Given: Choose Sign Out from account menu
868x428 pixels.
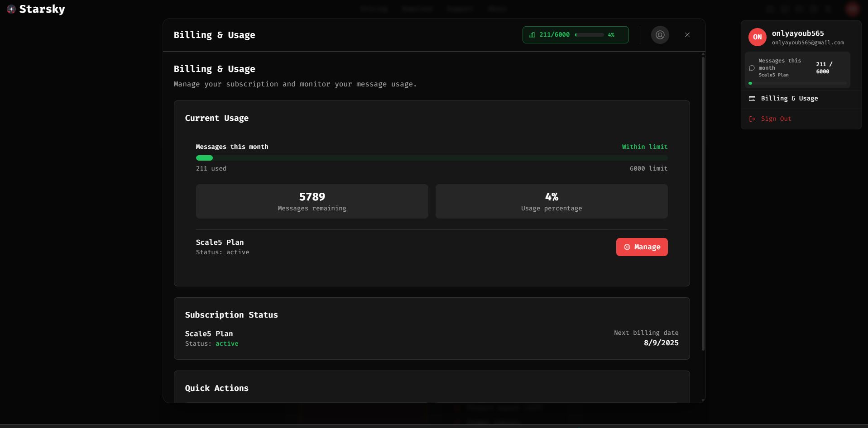Looking at the screenshot, I should point(801,119).
